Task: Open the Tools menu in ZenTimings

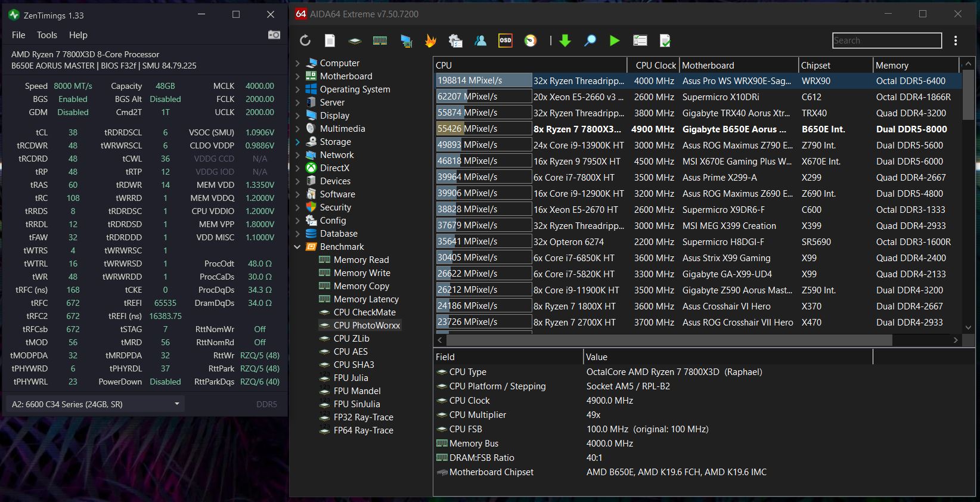Action: [47, 35]
